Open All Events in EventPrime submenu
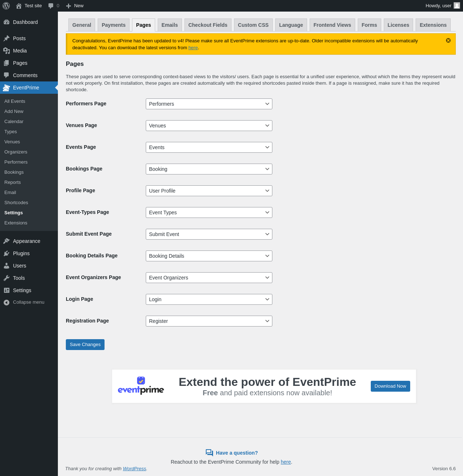The image size is (463, 476). tap(29, 101)
